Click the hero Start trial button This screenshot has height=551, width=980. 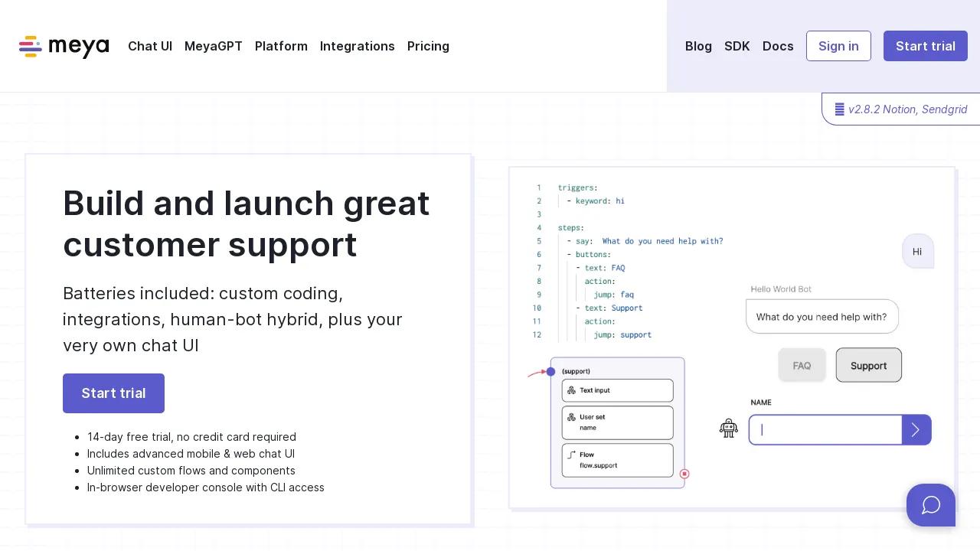click(x=113, y=393)
